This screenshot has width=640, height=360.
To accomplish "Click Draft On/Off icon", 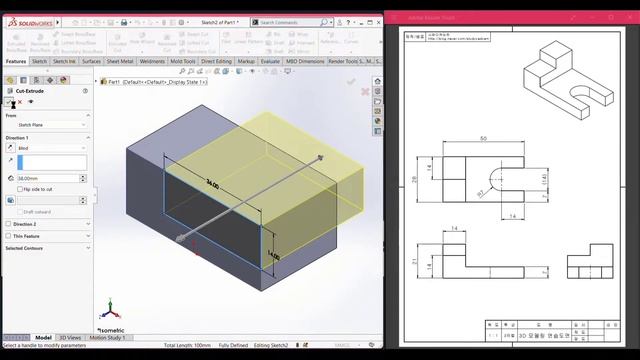I will coord(11,200).
